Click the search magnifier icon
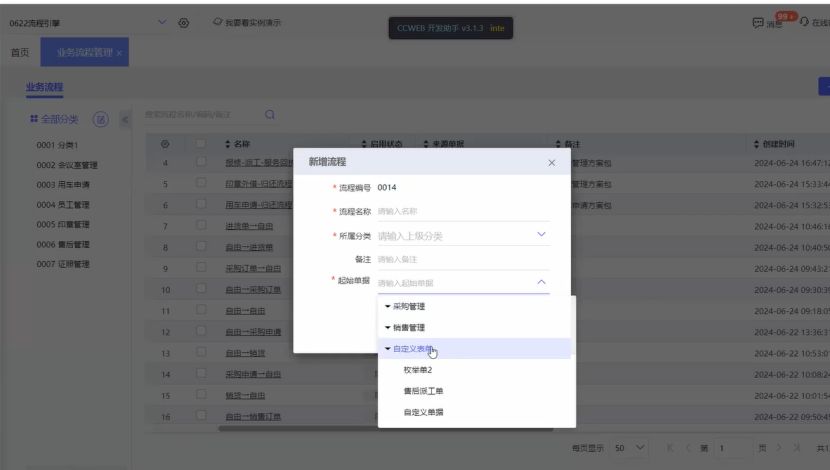This screenshot has height=470, width=830. [x=269, y=115]
